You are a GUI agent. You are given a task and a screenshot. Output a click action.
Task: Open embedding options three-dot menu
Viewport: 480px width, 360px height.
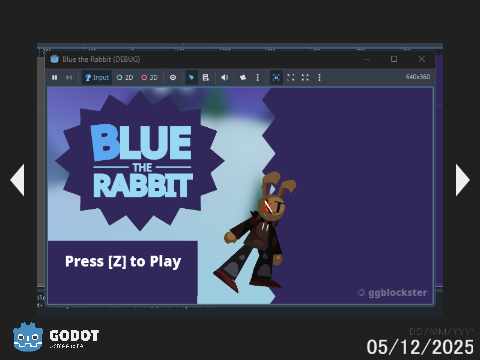click(x=319, y=78)
